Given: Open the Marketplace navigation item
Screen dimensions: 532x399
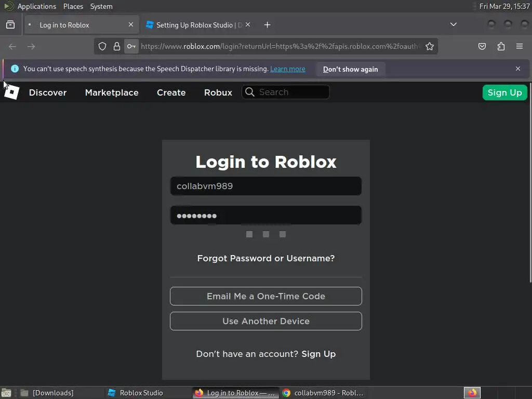Looking at the screenshot, I should pos(112,92).
